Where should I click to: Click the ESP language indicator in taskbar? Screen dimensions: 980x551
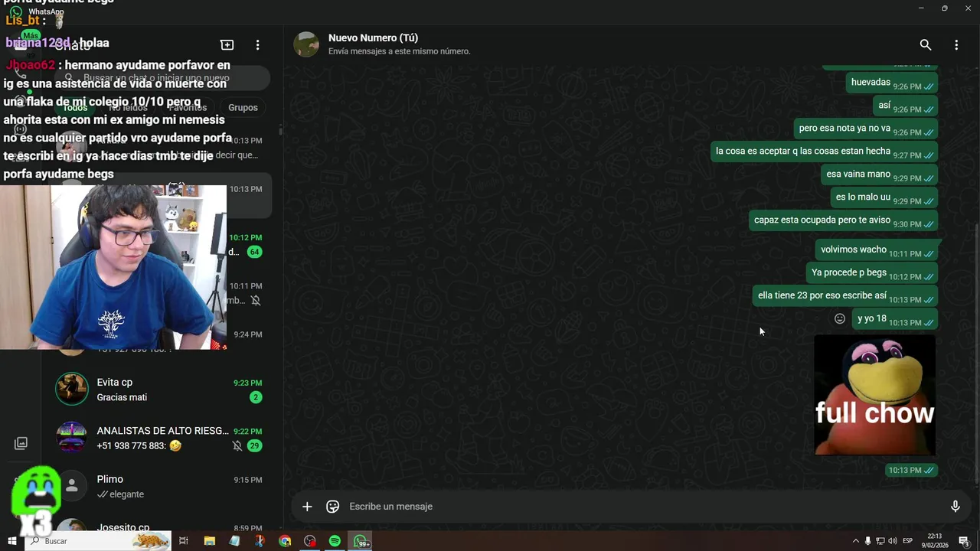(x=907, y=541)
